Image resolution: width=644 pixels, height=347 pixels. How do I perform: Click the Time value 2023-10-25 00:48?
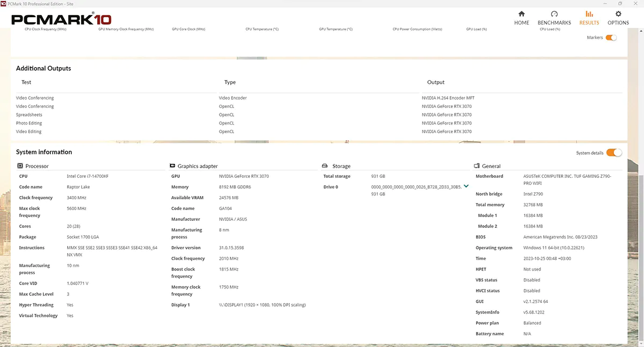pos(548,258)
